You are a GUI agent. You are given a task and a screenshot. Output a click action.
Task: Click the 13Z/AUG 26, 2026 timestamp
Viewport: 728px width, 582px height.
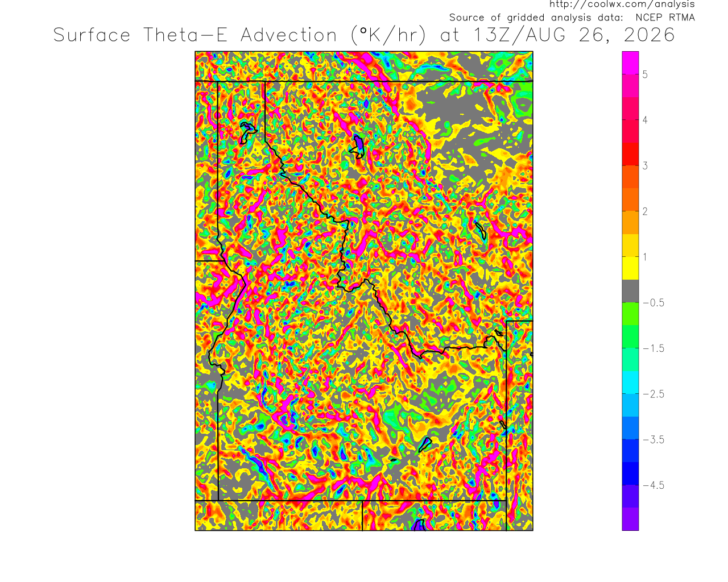click(x=574, y=35)
